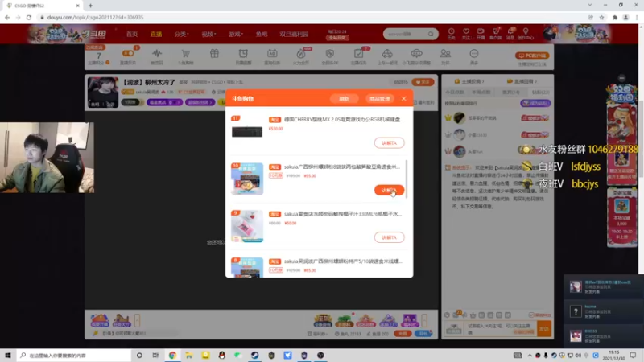Click 讲解TA for the CHERRY keyboard

click(389, 143)
